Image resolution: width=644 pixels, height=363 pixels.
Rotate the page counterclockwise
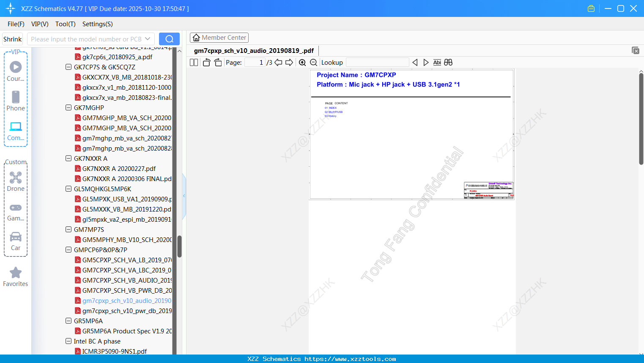point(206,63)
